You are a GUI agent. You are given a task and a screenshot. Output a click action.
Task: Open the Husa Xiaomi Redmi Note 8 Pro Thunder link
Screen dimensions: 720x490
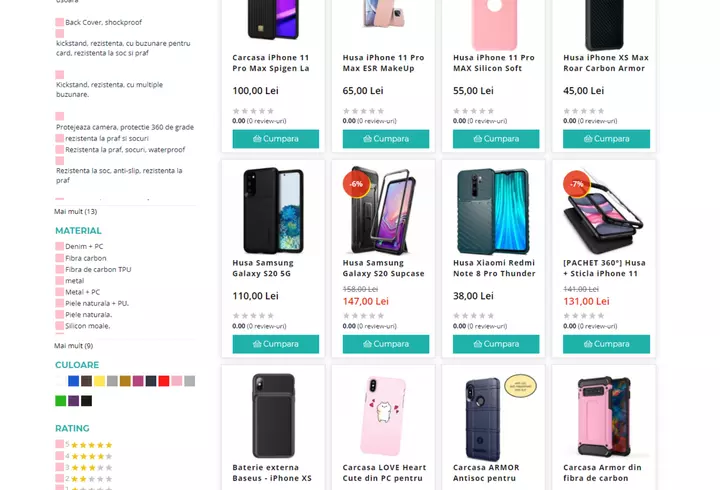point(494,268)
